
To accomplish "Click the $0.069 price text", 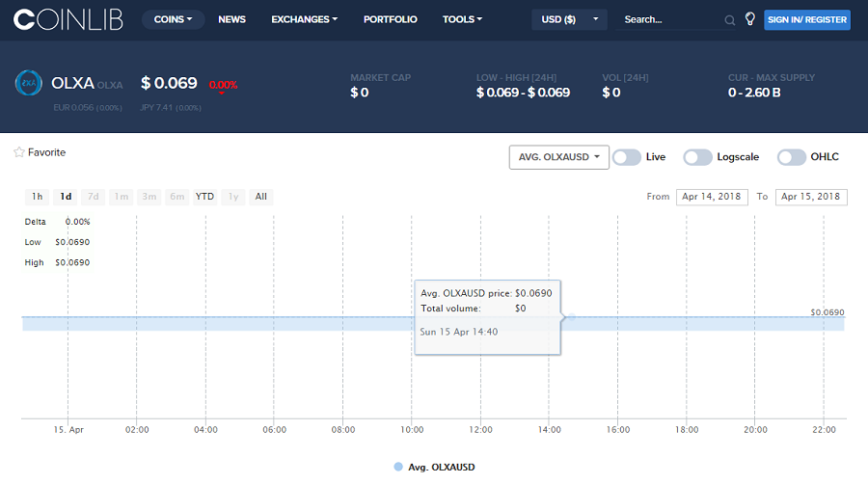I will pos(169,83).
